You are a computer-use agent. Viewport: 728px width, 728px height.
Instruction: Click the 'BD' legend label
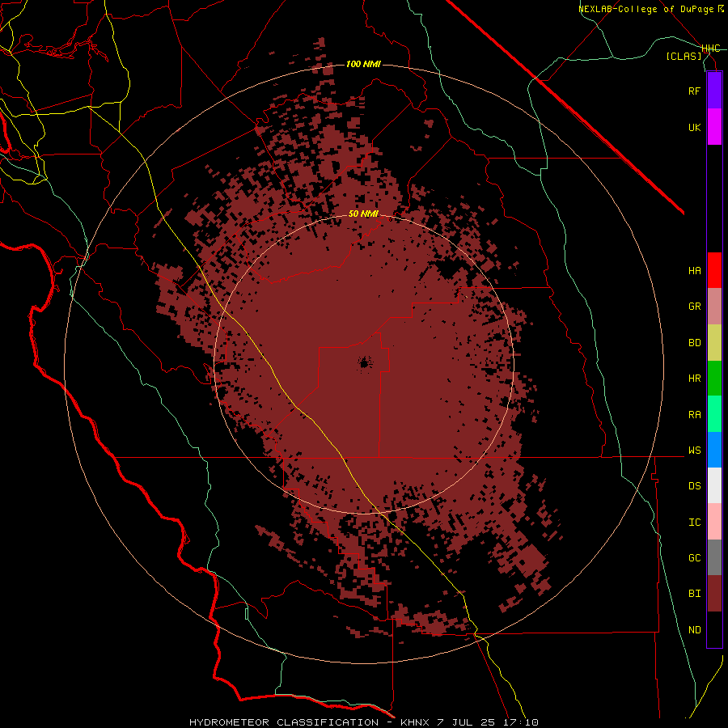pos(695,343)
